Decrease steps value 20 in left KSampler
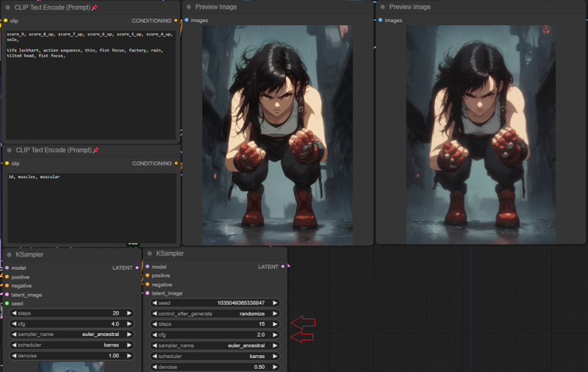This screenshot has width=588, height=372. 13,313
